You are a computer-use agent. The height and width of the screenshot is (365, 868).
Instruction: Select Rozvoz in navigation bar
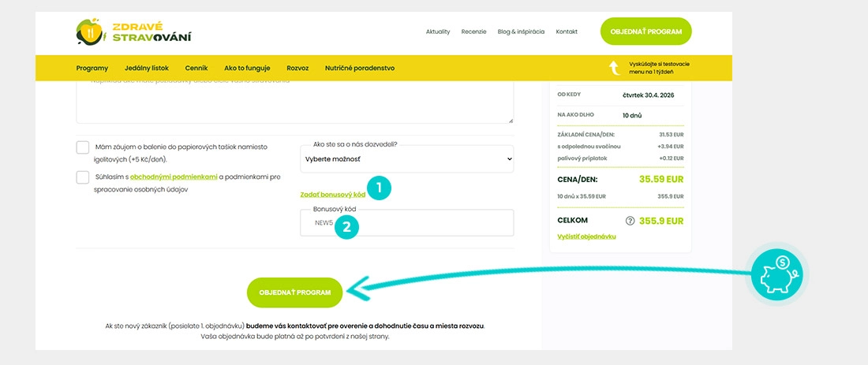point(297,68)
